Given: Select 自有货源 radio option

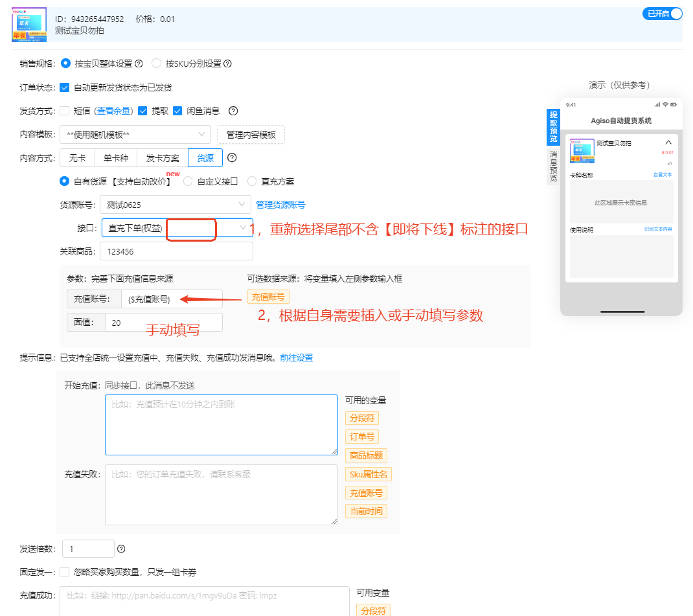Looking at the screenshot, I should (x=64, y=181).
